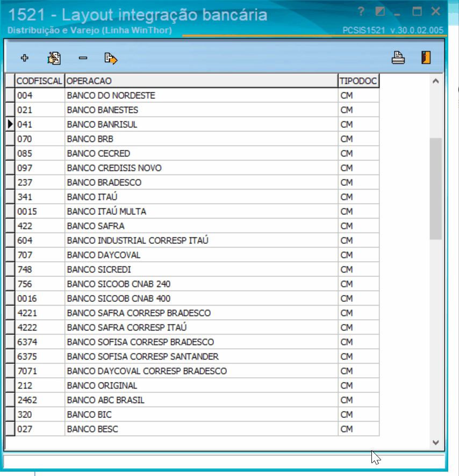Viewport: 459px width, 476px height.
Task: Click code cell 4221
Action: [40, 313]
